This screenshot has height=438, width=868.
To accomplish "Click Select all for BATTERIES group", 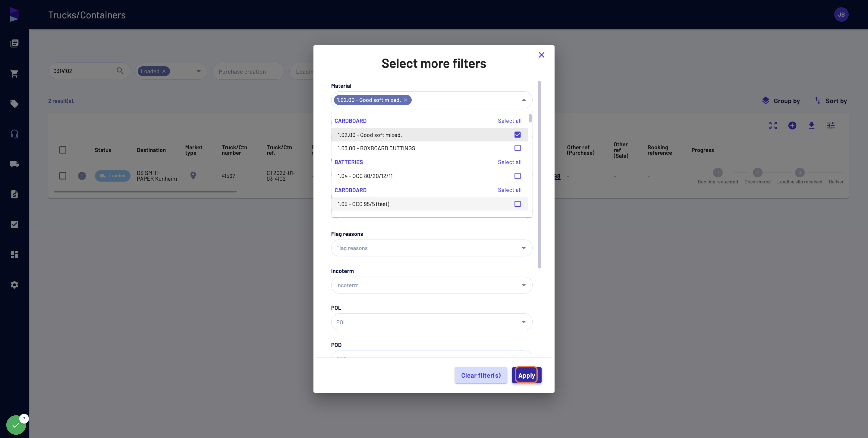I will (509, 162).
